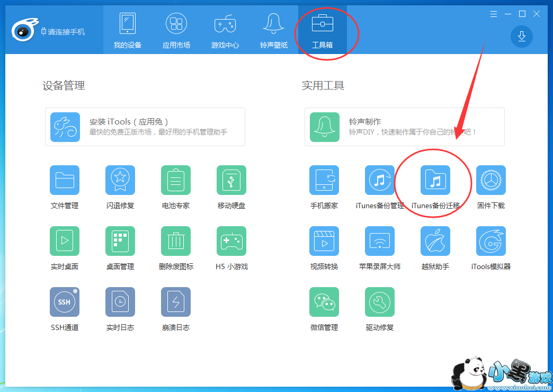Click the 安装 iTools（应用兔）banner
This screenshot has height=392, width=553.
pyautogui.click(x=145, y=127)
